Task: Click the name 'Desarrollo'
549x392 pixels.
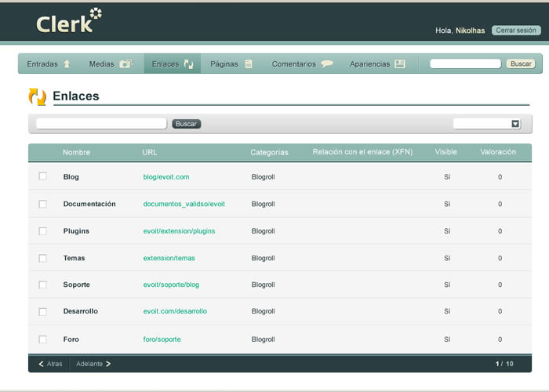Action: 81,311
